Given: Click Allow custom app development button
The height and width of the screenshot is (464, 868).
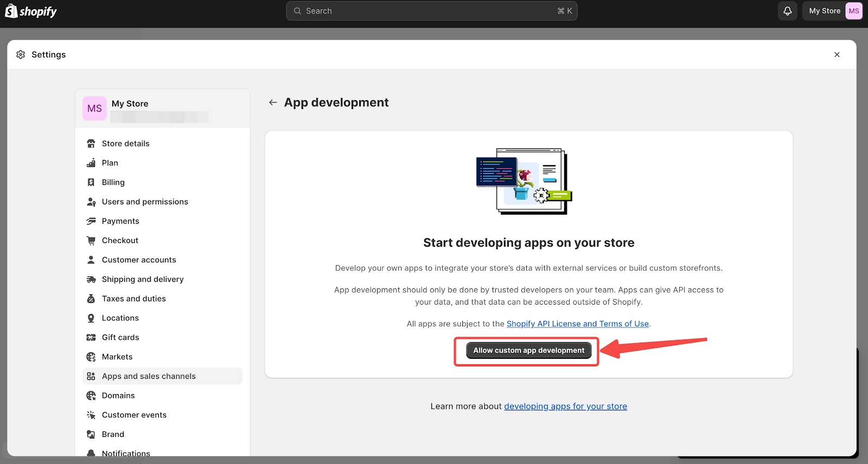Looking at the screenshot, I should point(528,351).
